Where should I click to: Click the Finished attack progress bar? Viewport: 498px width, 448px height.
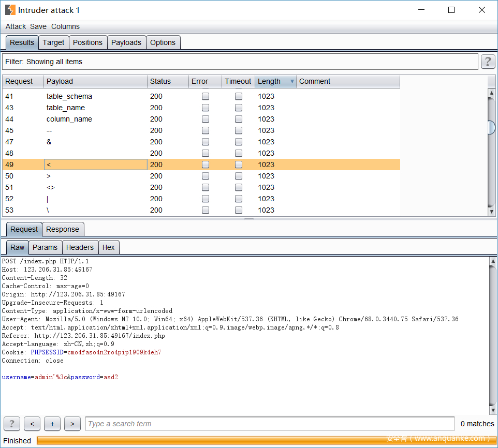267,440
